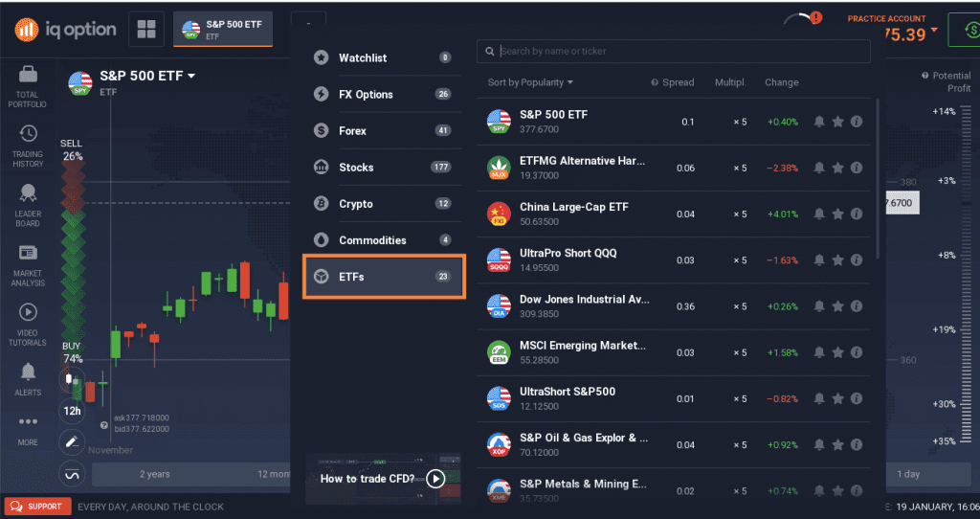Viewport: 980px width, 519px height.
Task: Open the Alerts bell in sidebar
Action: [x=28, y=372]
